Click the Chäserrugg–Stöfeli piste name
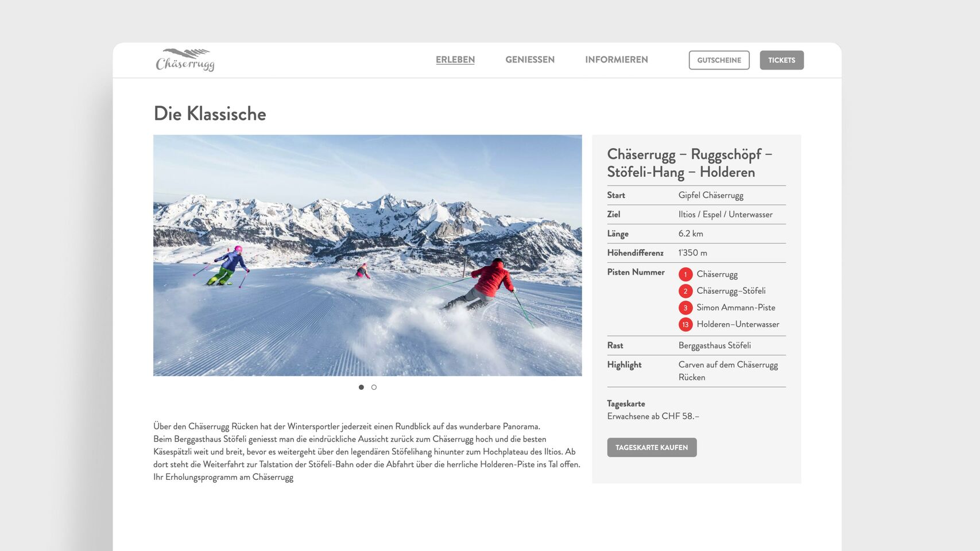 [x=731, y=291]
